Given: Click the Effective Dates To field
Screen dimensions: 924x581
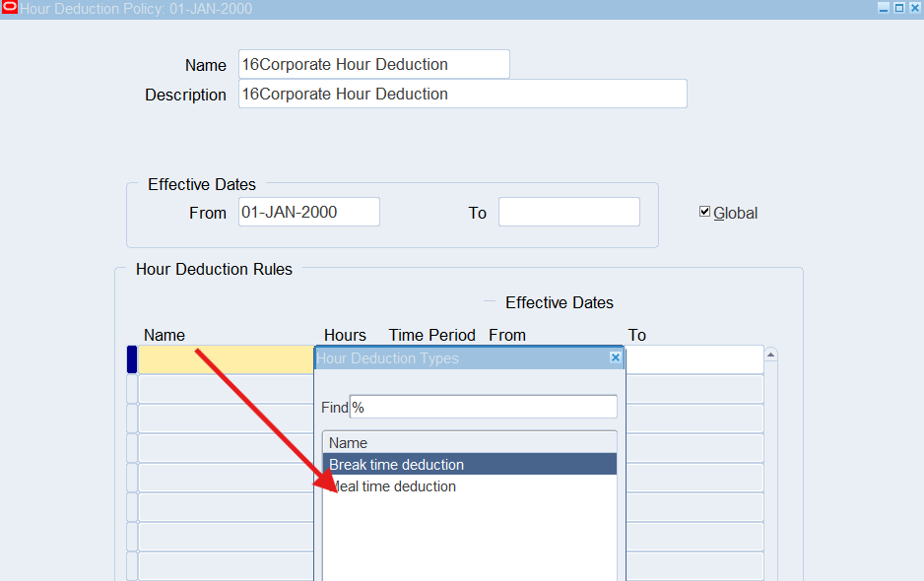Looking at the screenshot, I should (x=568, y=212).
